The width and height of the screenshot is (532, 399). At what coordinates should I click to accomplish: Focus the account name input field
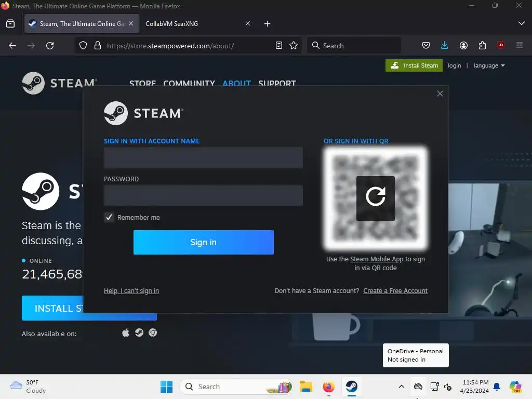click(203, 158)
